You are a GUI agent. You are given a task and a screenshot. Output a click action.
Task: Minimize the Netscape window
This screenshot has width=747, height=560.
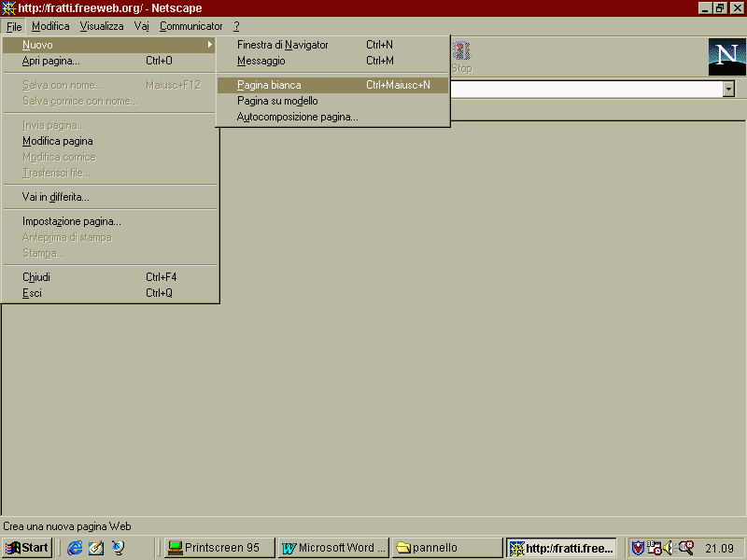click(x=705, y=8)
